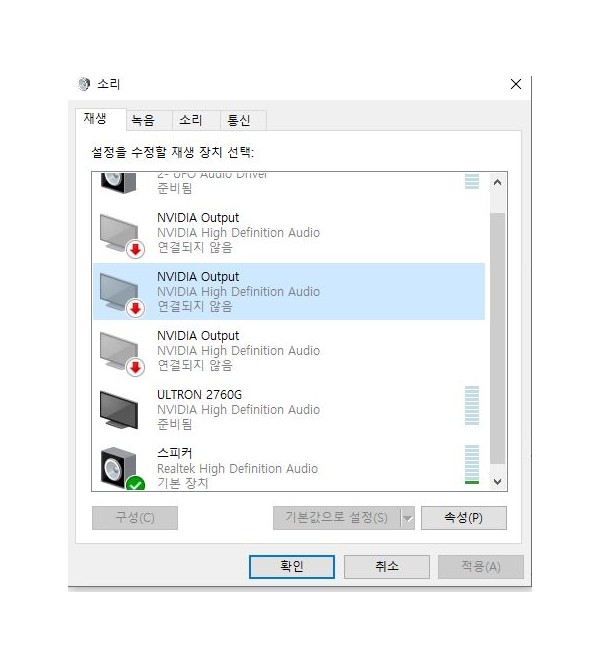Click the level meter of 스피커
Image resolution: width=600 pixels, height=667 pixels.
[x=472, y=465]
